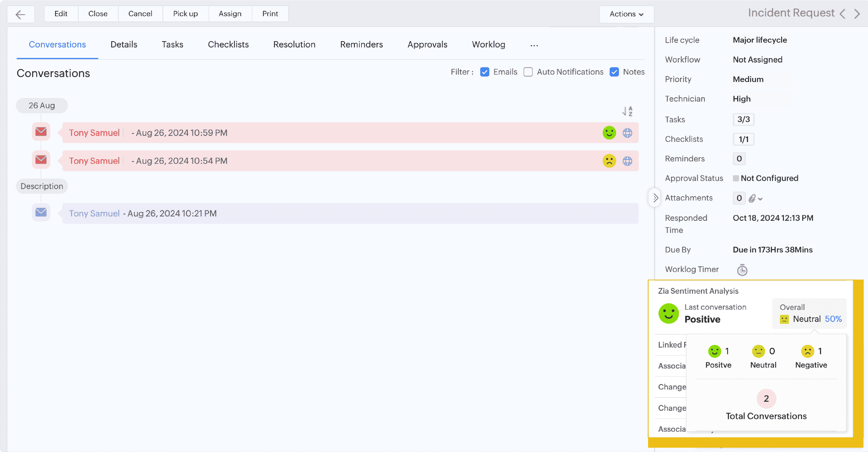Open the paperclip icon next to Attachments
This screenshot has width=868, height=452.
pyautogui.click(x=752, y=198)
